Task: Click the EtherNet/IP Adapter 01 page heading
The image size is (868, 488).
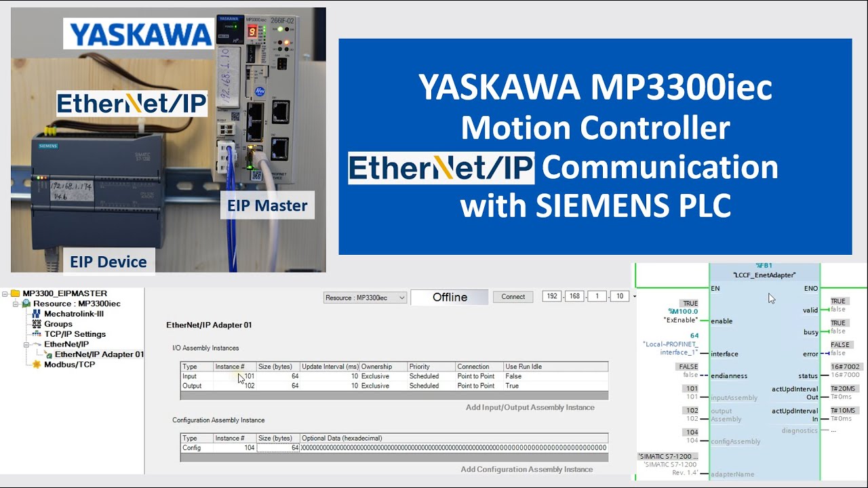Action: pyautogui.click(x=209, y=325)
